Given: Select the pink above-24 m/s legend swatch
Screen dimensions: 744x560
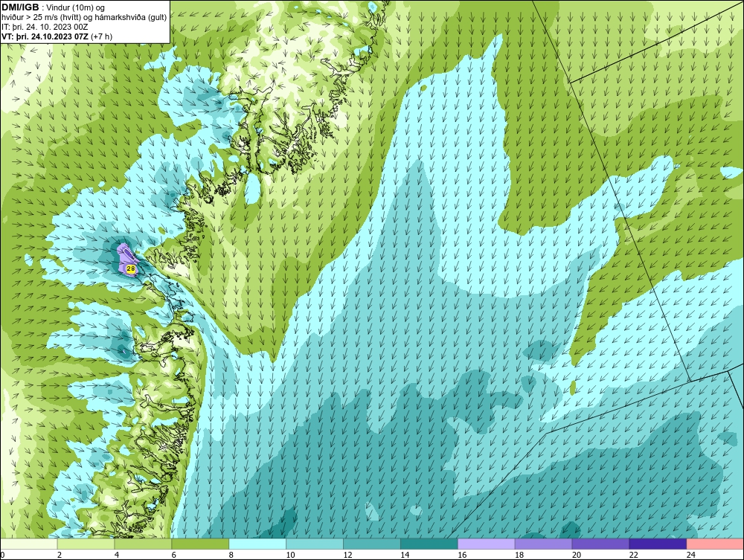Looking at the screenshot, I should tap(714, 544).
